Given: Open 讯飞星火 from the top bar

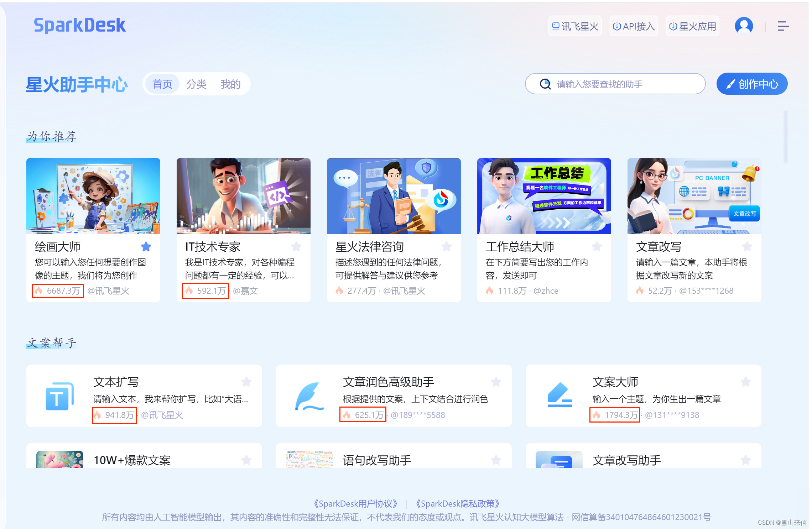Looking at the screenshot, I should click(x=575, y=26).
